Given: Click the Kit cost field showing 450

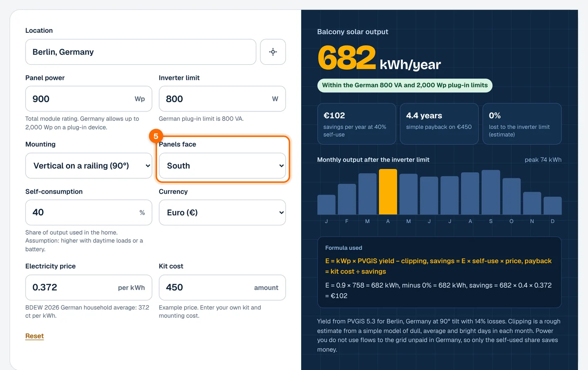Looking at the screenshot, I should [x=222, y=288].
